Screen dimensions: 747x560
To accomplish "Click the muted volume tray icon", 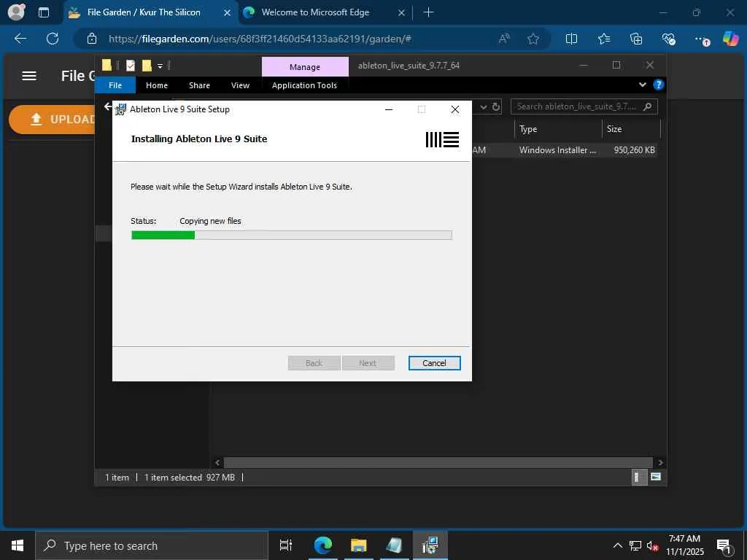I will point(652,545).
